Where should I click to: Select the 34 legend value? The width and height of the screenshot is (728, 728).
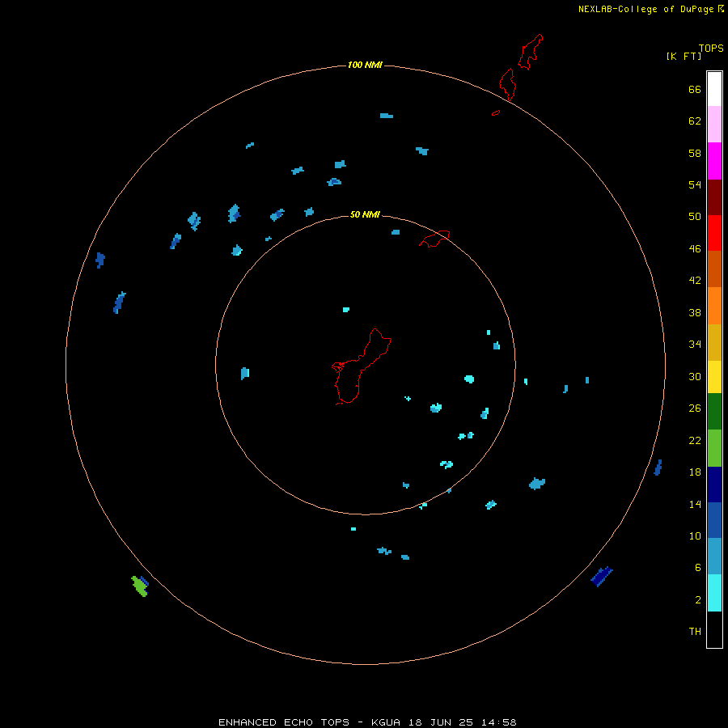point(695,345)
